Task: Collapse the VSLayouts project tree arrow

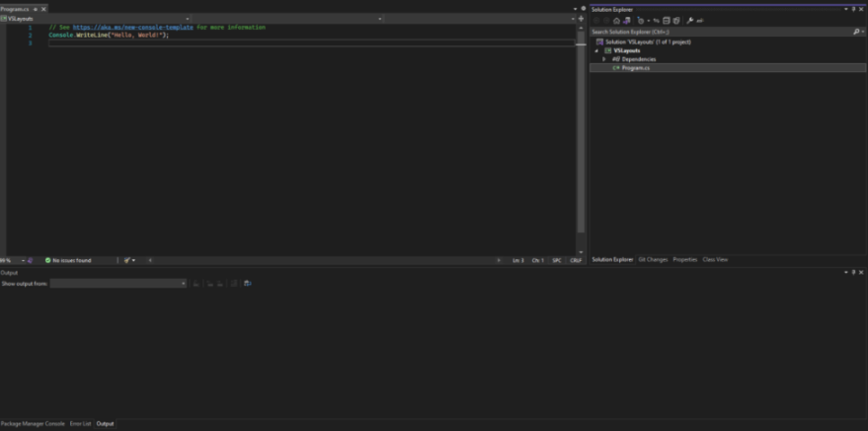Action: click(x=596, y=50)
